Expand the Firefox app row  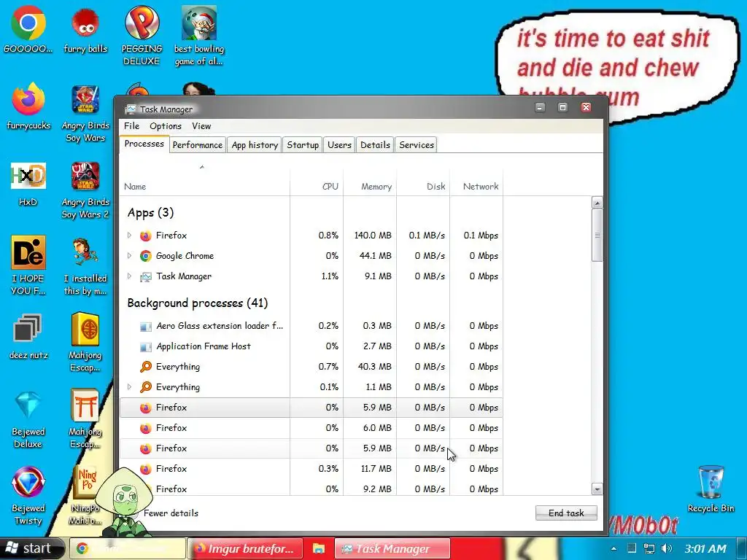129,236
